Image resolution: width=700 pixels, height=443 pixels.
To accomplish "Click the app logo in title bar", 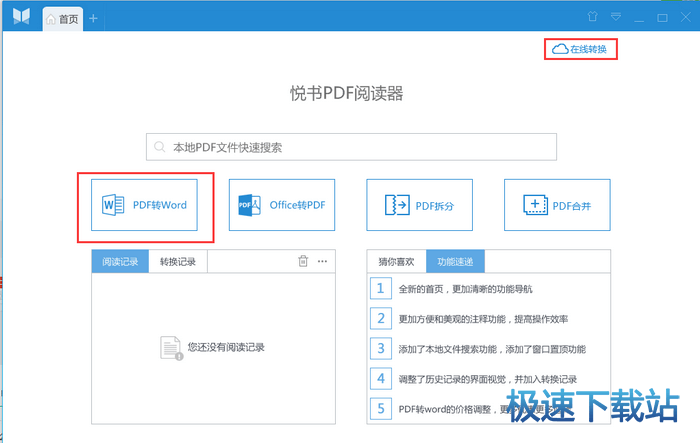I will [21, 16].
